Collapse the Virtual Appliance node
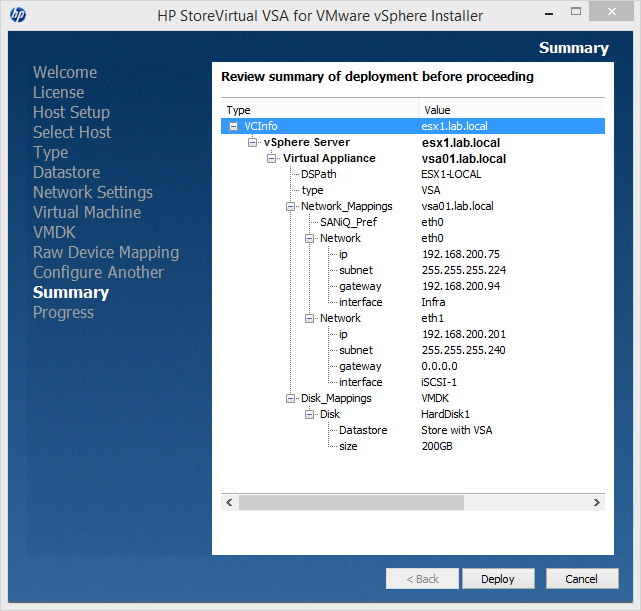 tap(271, 158)
